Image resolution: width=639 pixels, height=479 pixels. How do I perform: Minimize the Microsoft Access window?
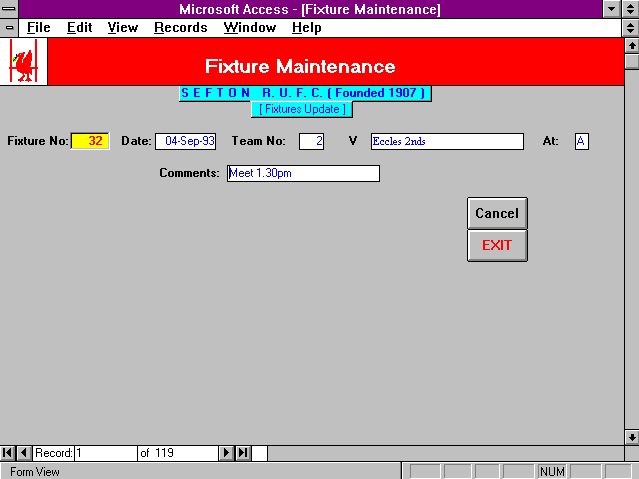(x=612, y=9)
